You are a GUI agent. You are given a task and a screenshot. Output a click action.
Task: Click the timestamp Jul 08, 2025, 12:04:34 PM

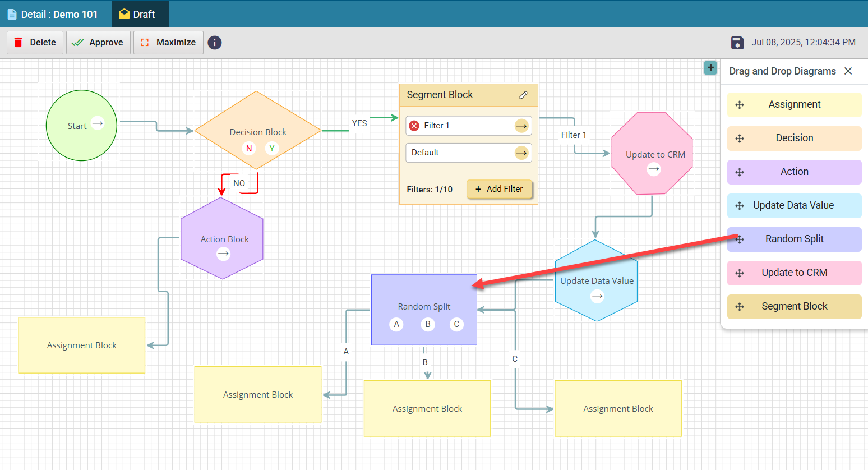coord(804,43)
